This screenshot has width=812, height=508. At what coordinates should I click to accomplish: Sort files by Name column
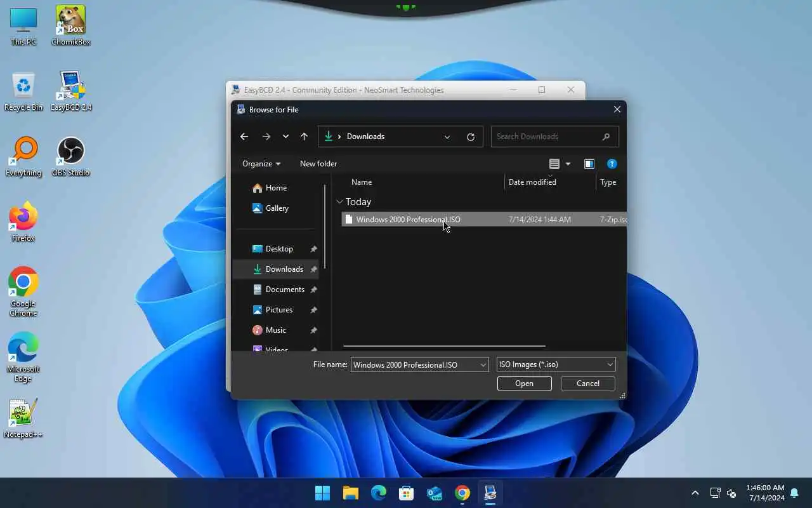point(362,182)
